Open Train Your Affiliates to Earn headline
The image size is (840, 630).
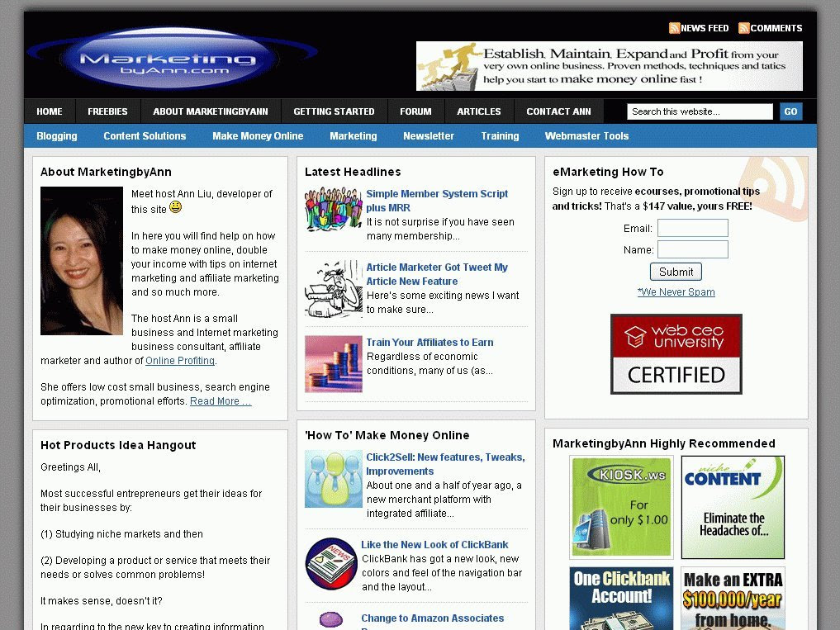point(429,343)
